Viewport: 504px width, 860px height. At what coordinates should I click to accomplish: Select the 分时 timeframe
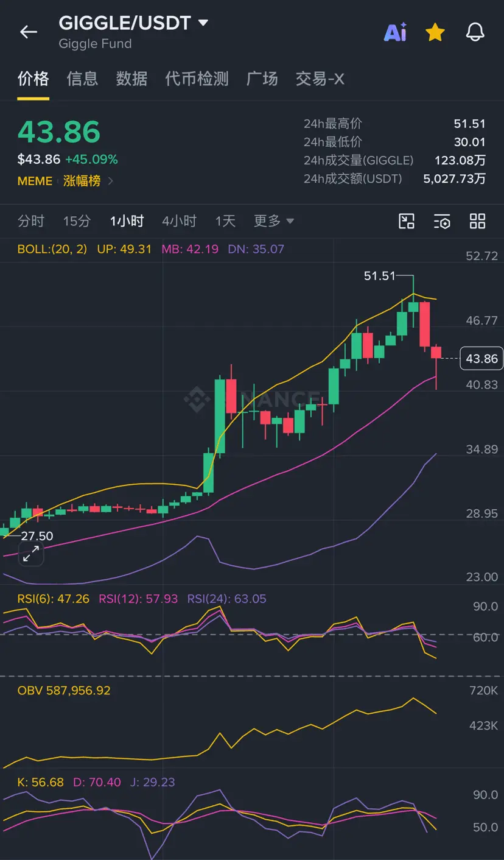[31, 220]
